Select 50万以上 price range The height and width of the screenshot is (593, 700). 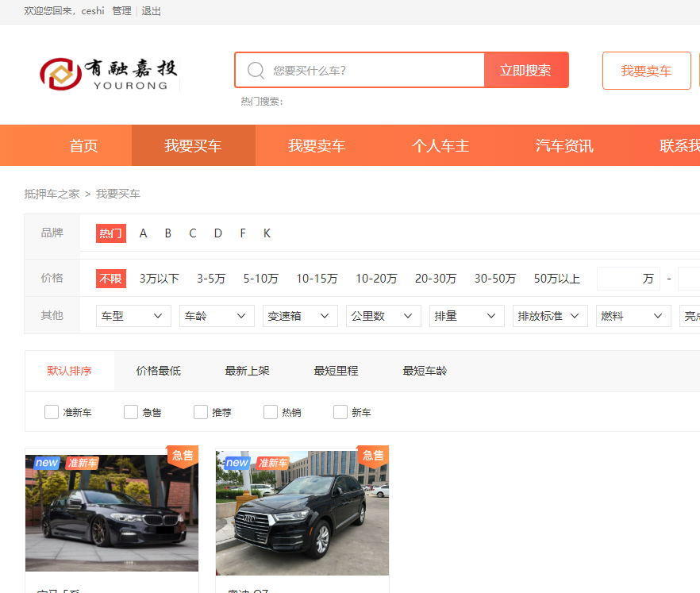tap(557, 279)
